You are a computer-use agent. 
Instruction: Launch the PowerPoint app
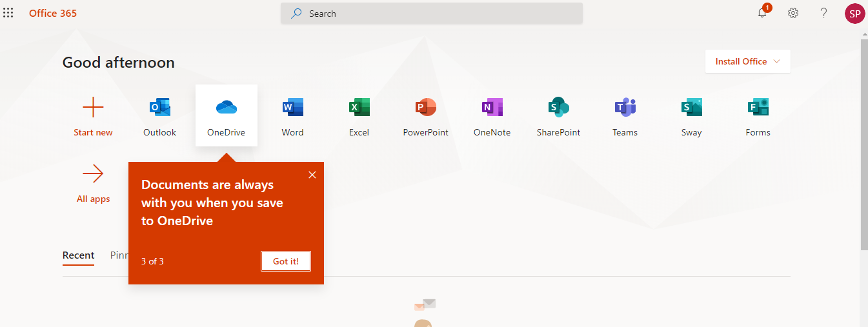pos(426,116)
